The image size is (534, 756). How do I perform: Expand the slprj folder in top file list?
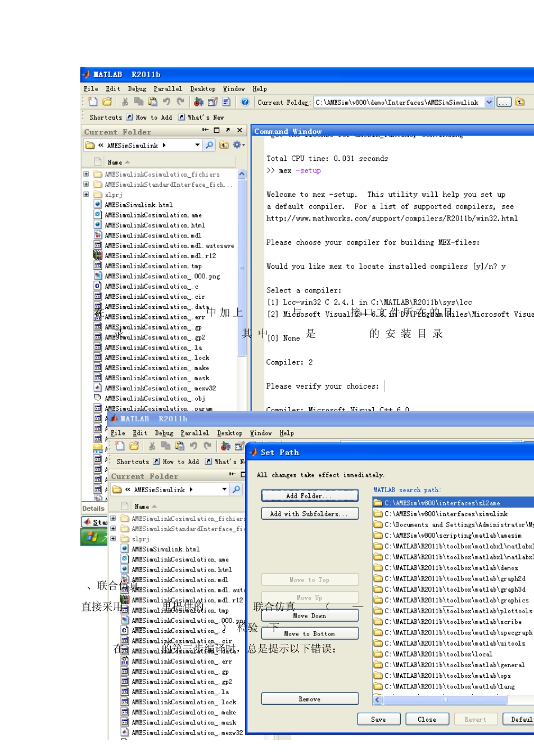coord(86,195)
